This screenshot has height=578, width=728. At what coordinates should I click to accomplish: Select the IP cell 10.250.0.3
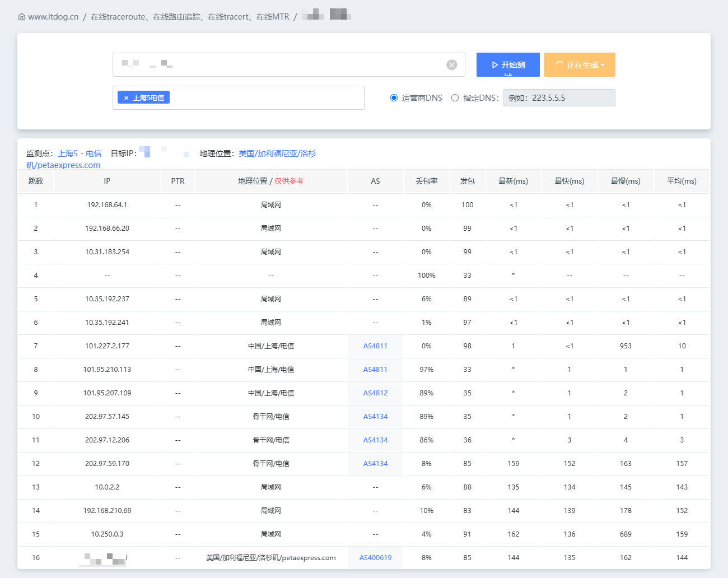tap(107, 534)
